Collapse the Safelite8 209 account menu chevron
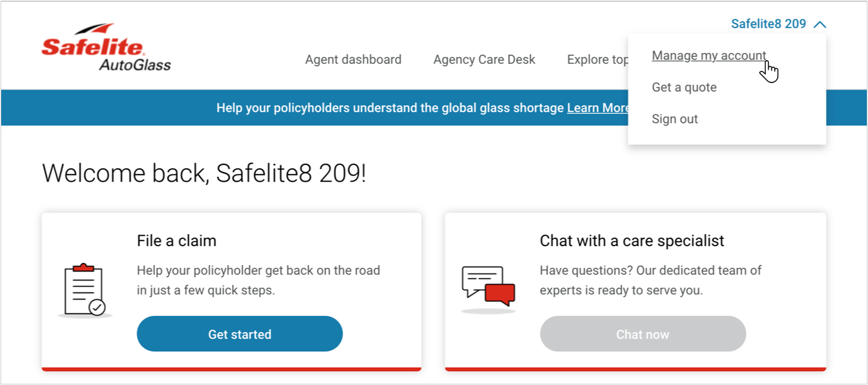Screen dimensions: 868x385 click(x=821, y=24)
